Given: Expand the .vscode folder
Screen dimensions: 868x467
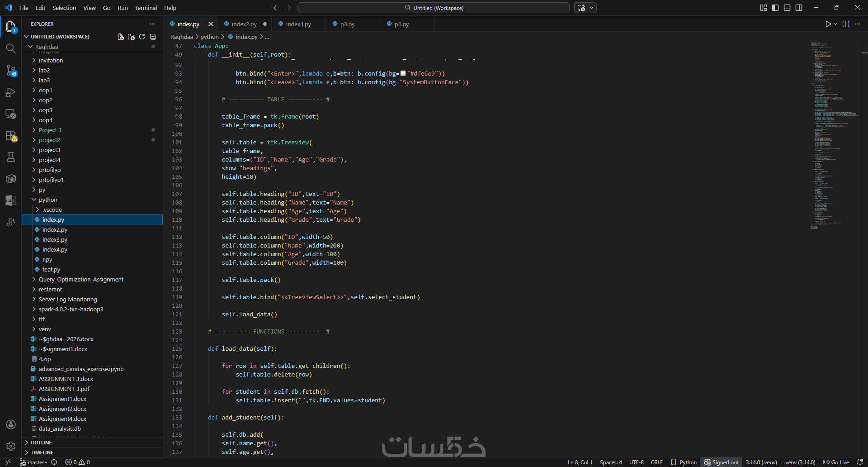Looking at the screenshot, I should click(92, 210).
